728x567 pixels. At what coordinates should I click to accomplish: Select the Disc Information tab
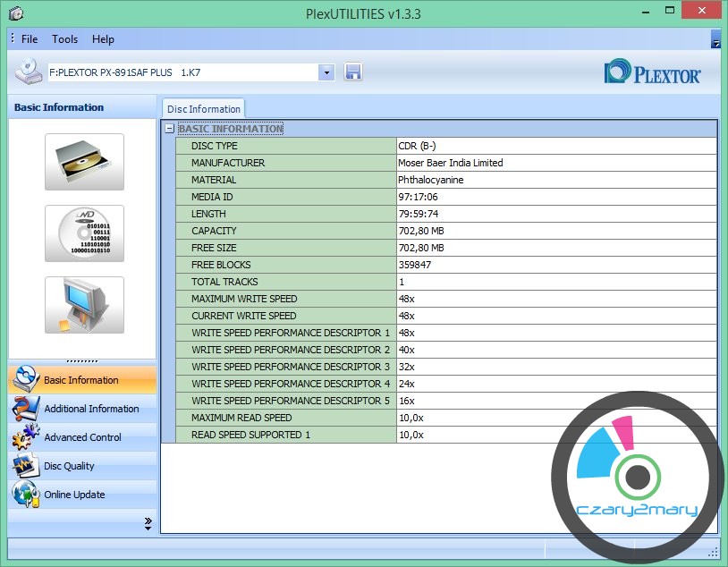pyautogui.click(x=203, y=109)
